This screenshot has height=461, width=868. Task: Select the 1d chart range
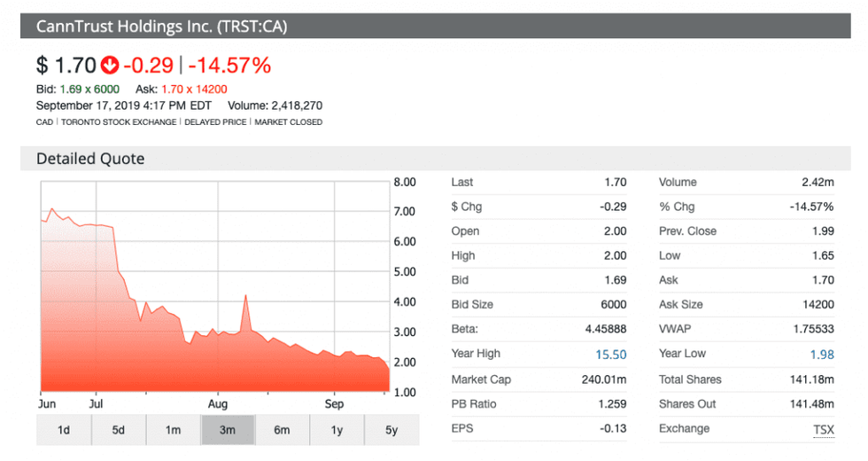pyautogui.click(x=64, y=430)
